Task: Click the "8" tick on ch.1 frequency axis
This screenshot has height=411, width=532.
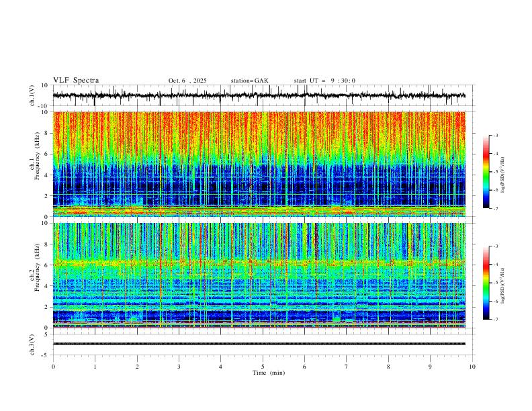Action: coord(47,133)
